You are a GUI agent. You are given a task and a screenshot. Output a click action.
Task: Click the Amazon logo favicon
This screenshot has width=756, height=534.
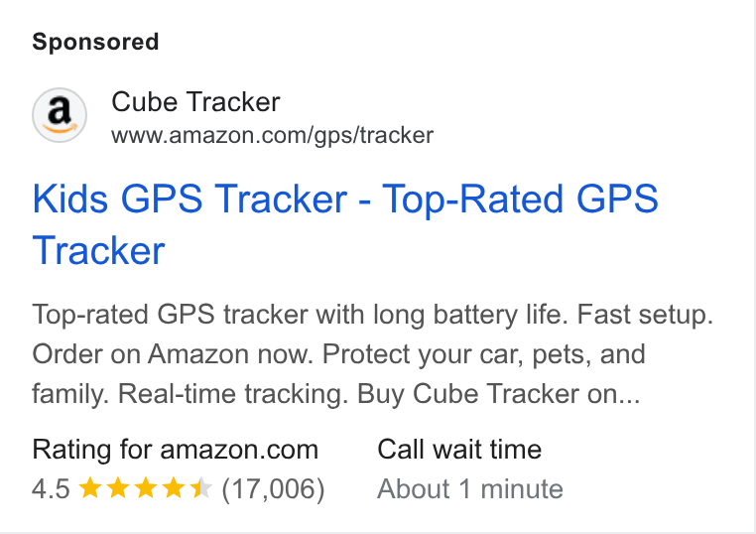click(x=60, y=115)
